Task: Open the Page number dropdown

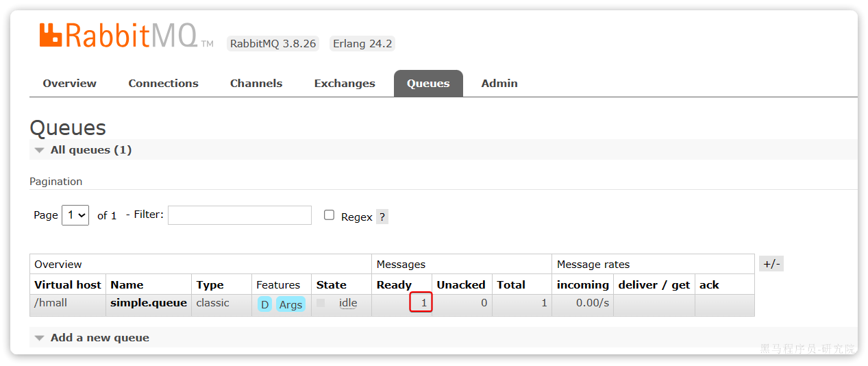Action: [75, 215]
